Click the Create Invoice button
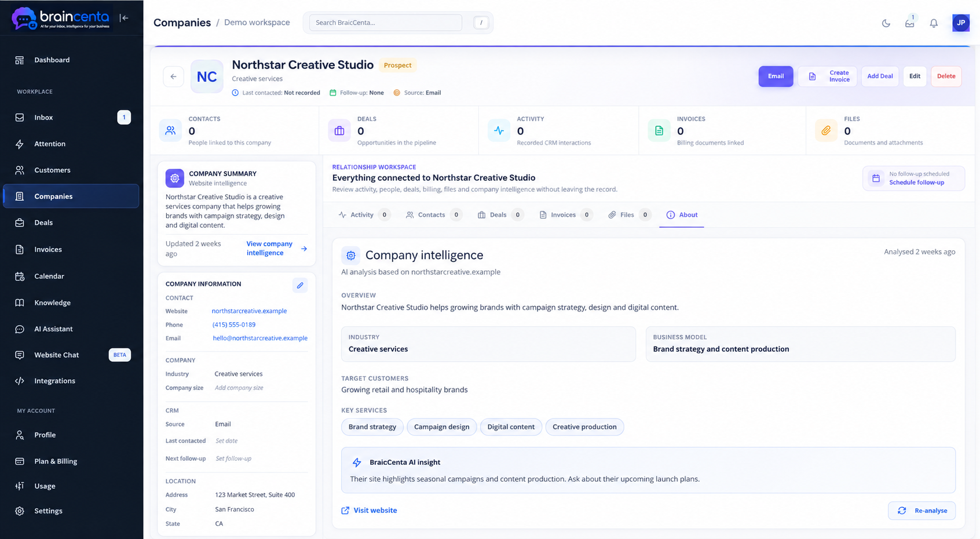This screenshot has height=539, width=980. [828, 76]
